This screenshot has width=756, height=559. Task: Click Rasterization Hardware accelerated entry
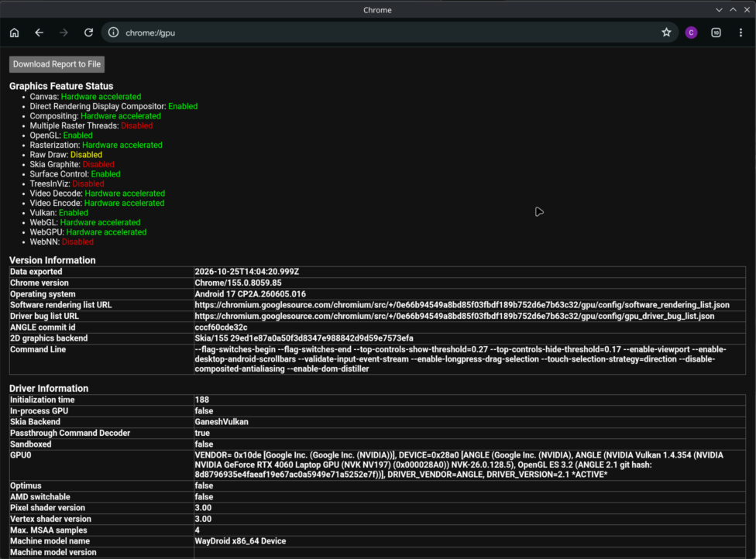pos(96,145)
